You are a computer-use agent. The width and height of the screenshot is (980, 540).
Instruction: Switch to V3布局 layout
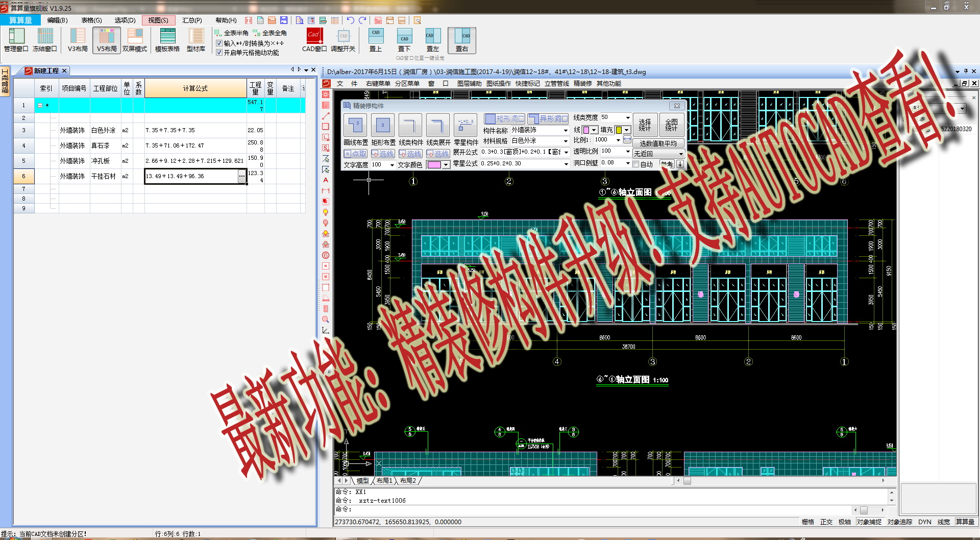[x=78, y=40]
